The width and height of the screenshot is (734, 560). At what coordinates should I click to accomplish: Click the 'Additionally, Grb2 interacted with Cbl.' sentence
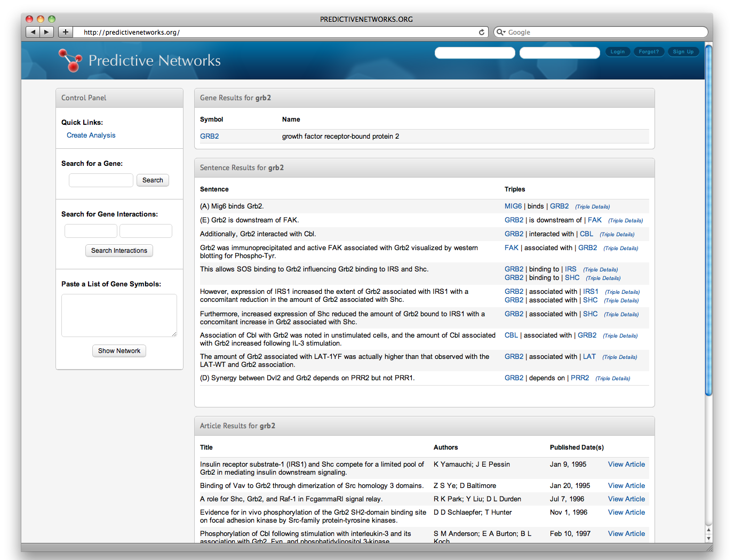coord(258,234)
